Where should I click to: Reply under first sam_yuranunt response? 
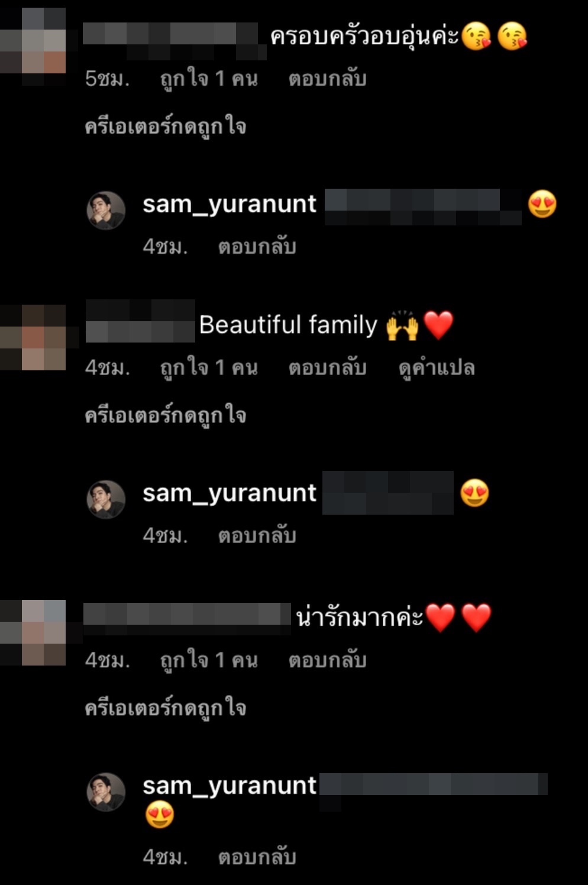click(257, 247)
